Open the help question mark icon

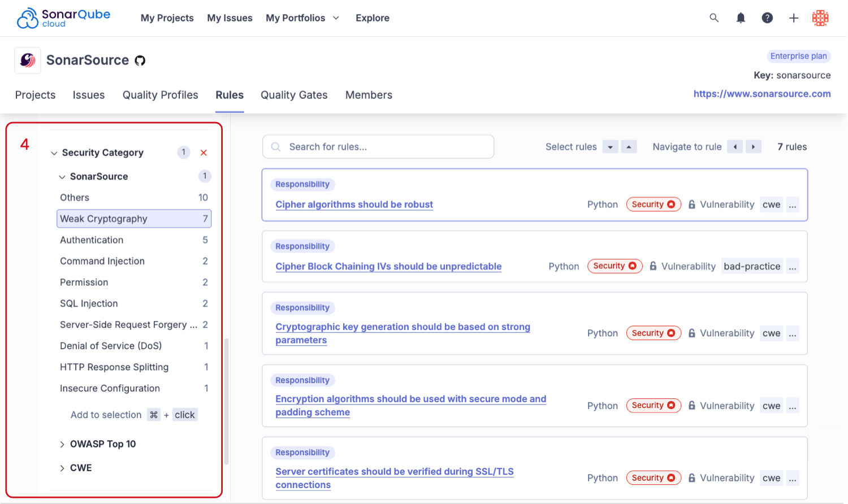click(767, 18)
